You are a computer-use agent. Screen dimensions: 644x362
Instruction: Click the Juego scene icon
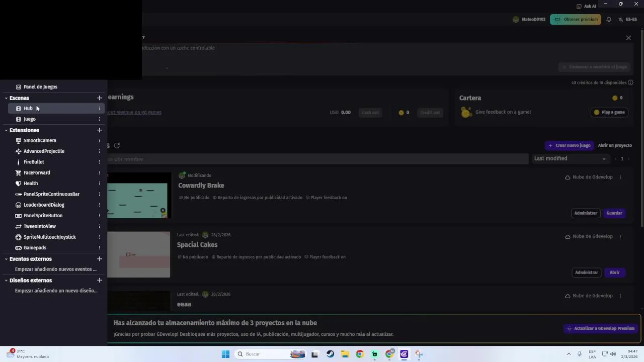19,119
